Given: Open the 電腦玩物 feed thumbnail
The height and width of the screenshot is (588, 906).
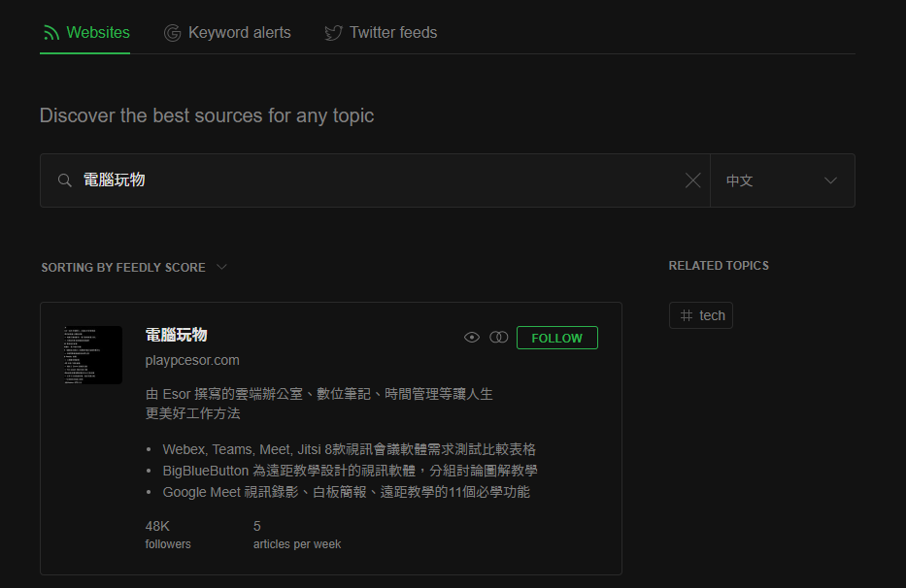Looking at the screenshot, I should pos(93,355).
